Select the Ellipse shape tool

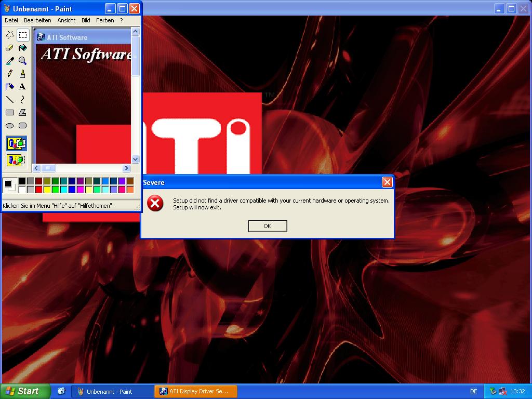point(10,126)
